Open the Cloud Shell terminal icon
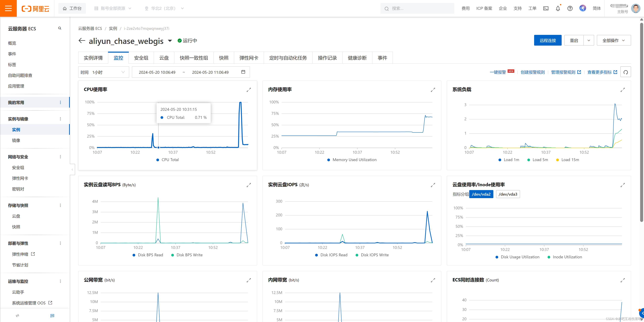Viewport: 644px width, 322px height. coord(546,8)
